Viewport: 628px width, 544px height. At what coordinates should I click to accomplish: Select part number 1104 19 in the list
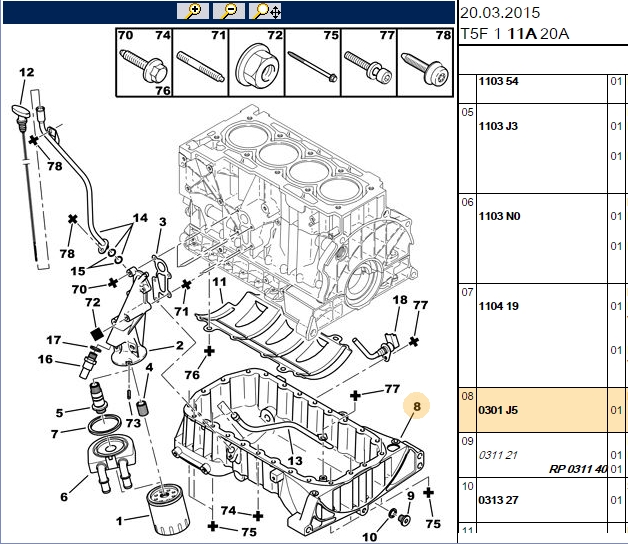(x=499, y=306)
